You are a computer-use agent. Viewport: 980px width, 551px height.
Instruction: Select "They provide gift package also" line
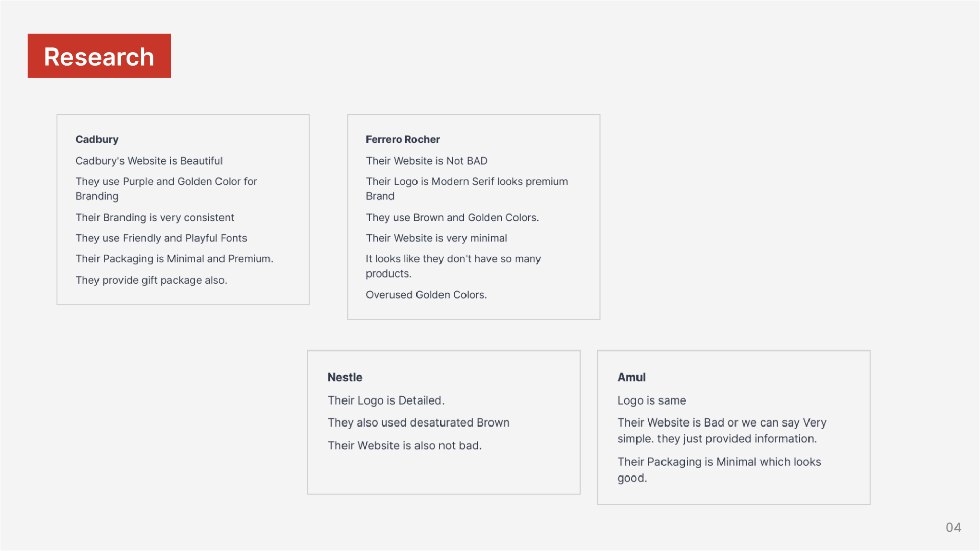tap(151, 280)
